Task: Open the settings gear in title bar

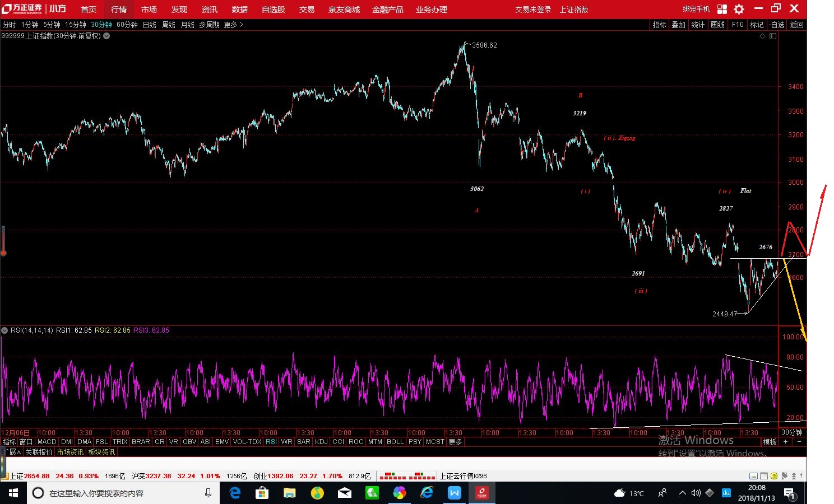Action: pos(739,9)
